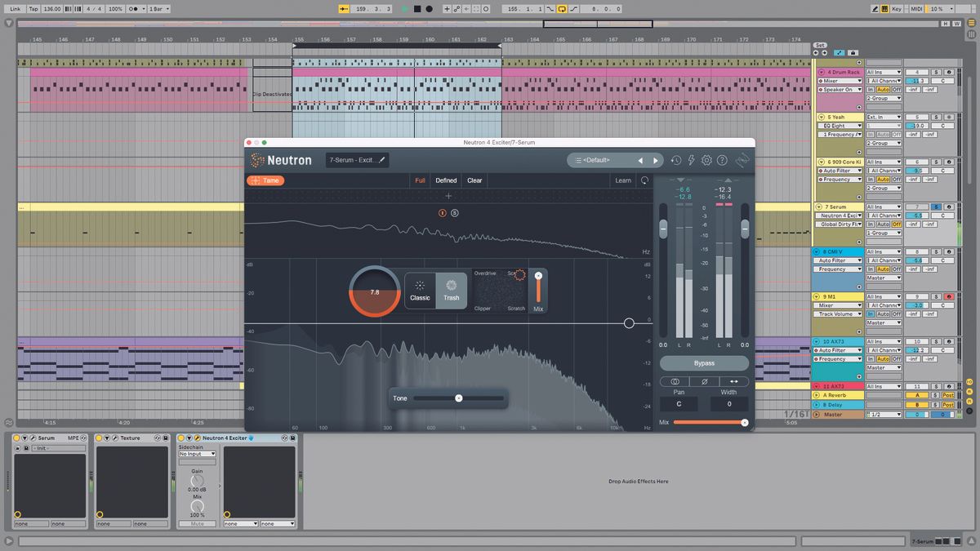Screen dimensions: 980x551
Task: Switch to the Defined tab in Neutron
Action: (x=445, y=180)
